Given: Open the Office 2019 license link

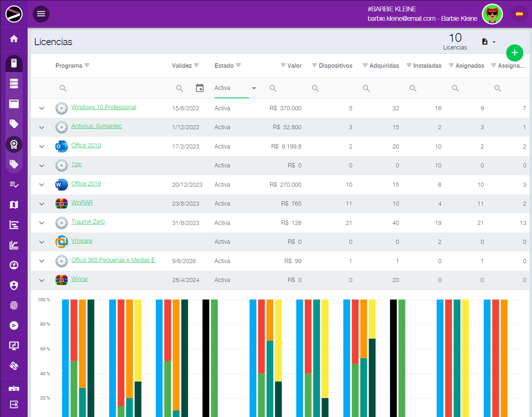Looking at the screenshot, I should pos(86,184).
